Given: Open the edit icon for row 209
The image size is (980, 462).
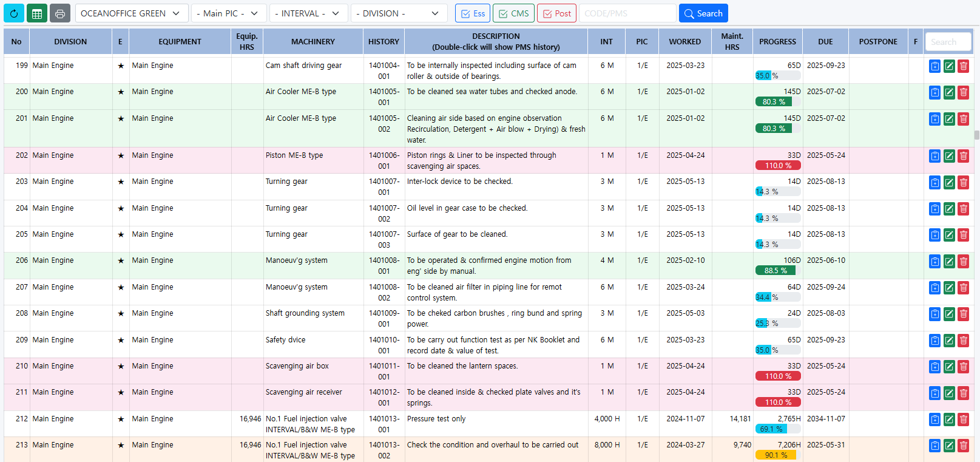Looking at the screenshot, I should [x=949, y=341].
